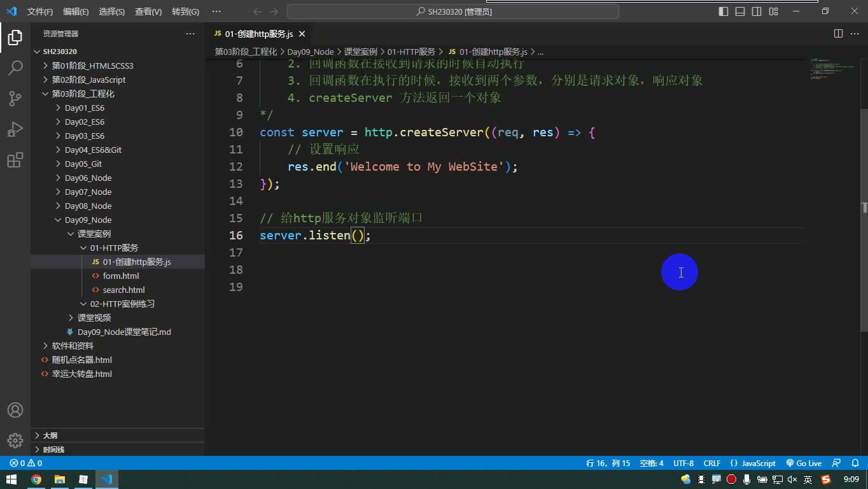Screen dimensions: 868x489
Task: Close the 01-创建http服务.js tab
Action: click(302, 34)
